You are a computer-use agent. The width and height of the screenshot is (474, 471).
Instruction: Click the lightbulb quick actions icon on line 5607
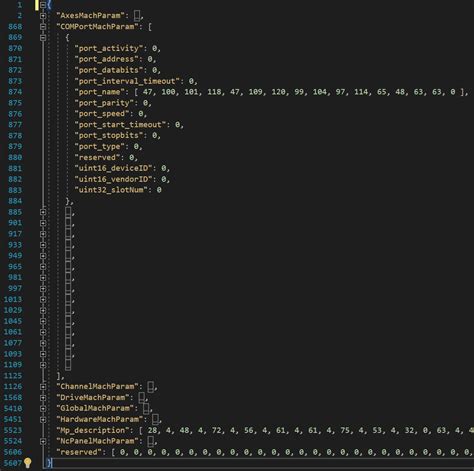(28, 463)
